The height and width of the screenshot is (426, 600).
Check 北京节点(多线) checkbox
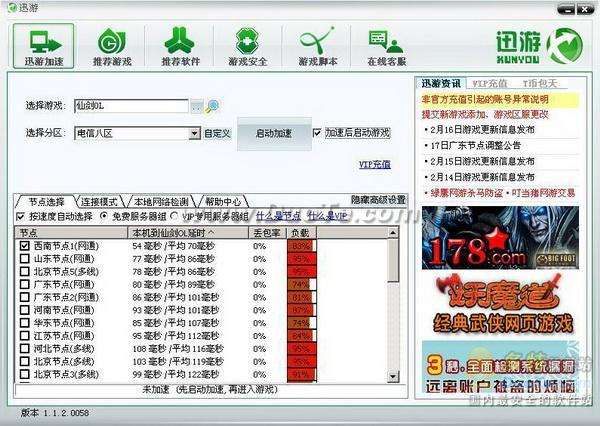24,361
